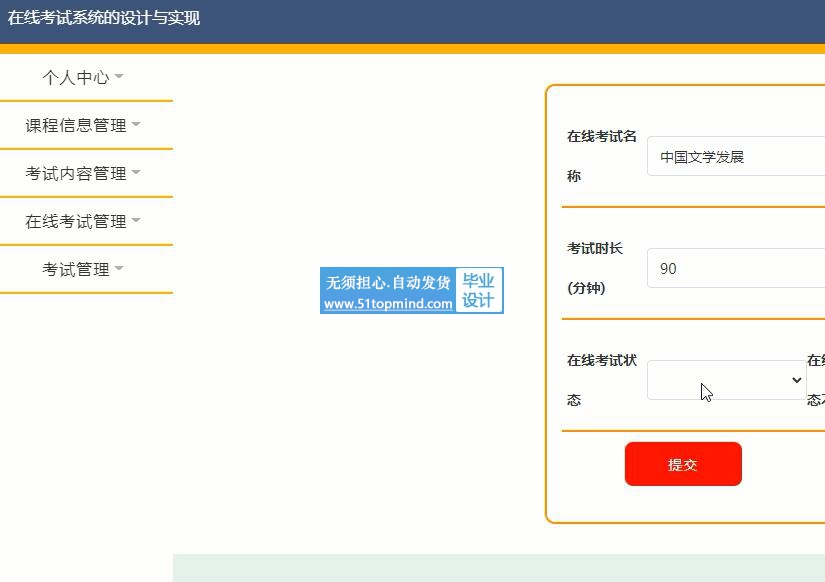Click the chevron arrow in the status select box

[796, 380]
